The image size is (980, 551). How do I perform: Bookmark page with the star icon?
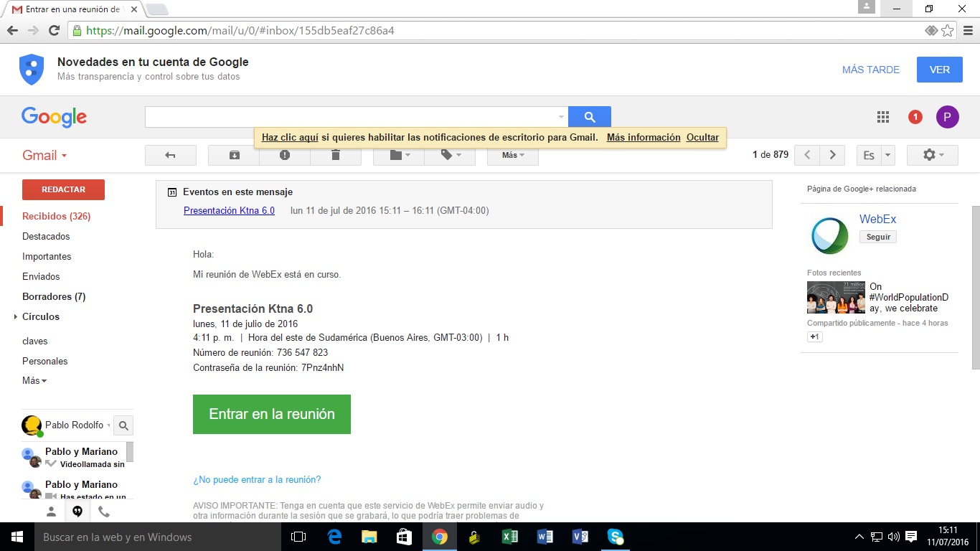point(948,31)
